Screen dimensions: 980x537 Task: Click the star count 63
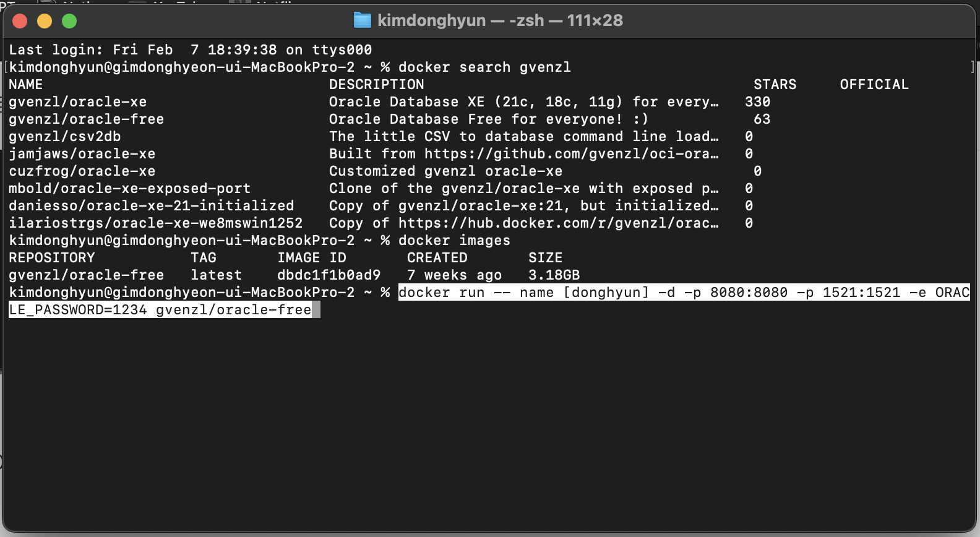click(762, 119)
